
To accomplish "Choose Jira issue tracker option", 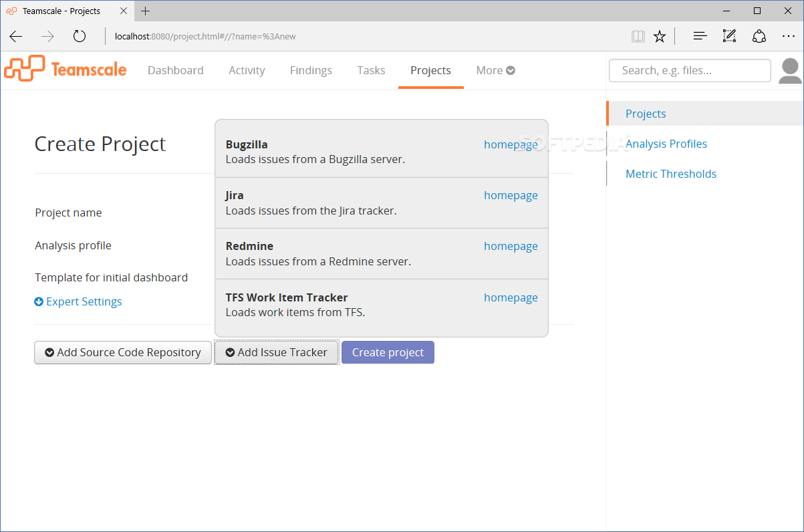I will [382, 203].
